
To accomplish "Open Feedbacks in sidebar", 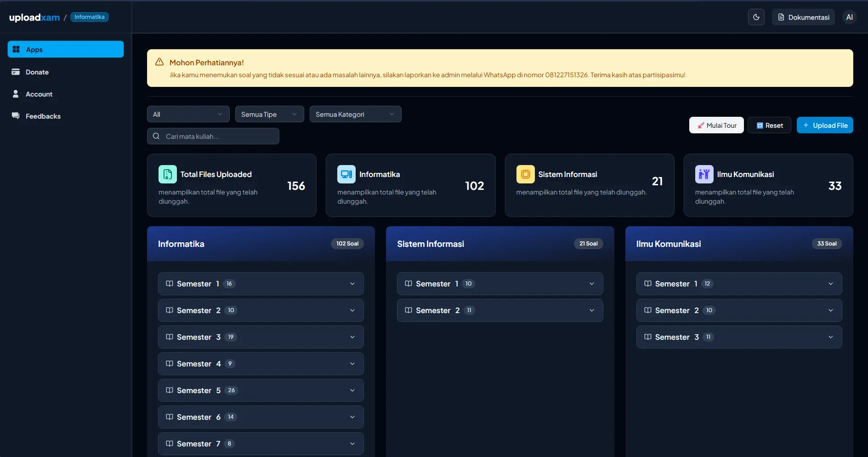I will click(43, 116).
